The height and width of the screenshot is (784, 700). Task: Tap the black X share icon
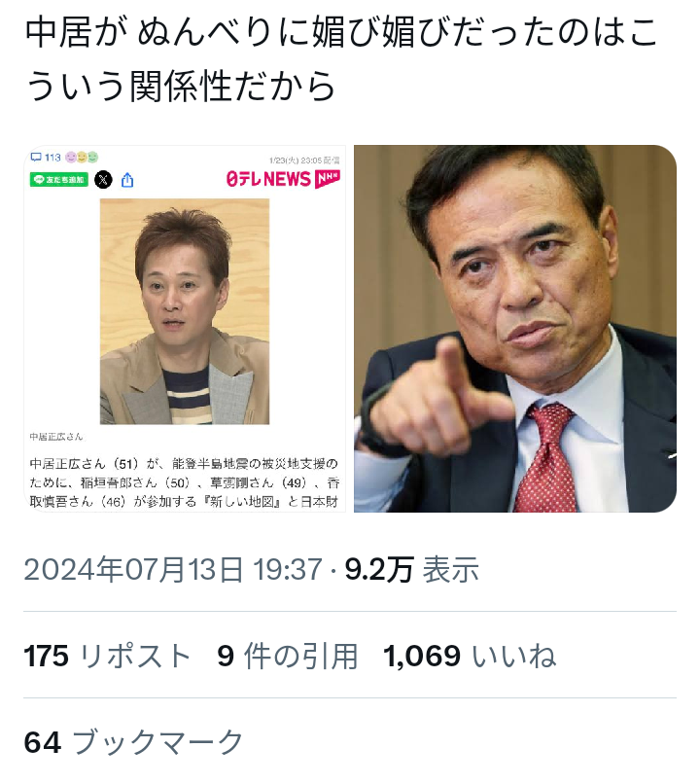pos(103,180)
